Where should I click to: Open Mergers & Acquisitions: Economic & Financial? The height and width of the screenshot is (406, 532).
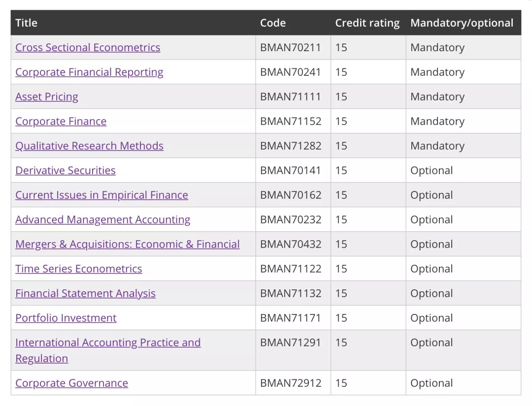[127, 245]
